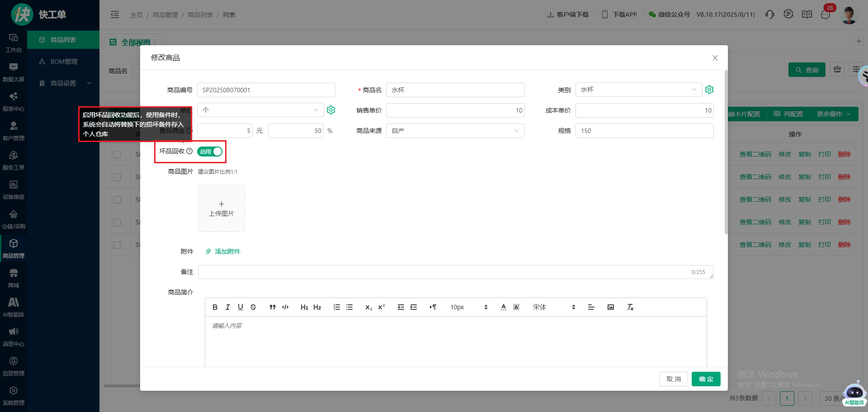Disable the 坏品回收 toggle switch

[210, 152]
